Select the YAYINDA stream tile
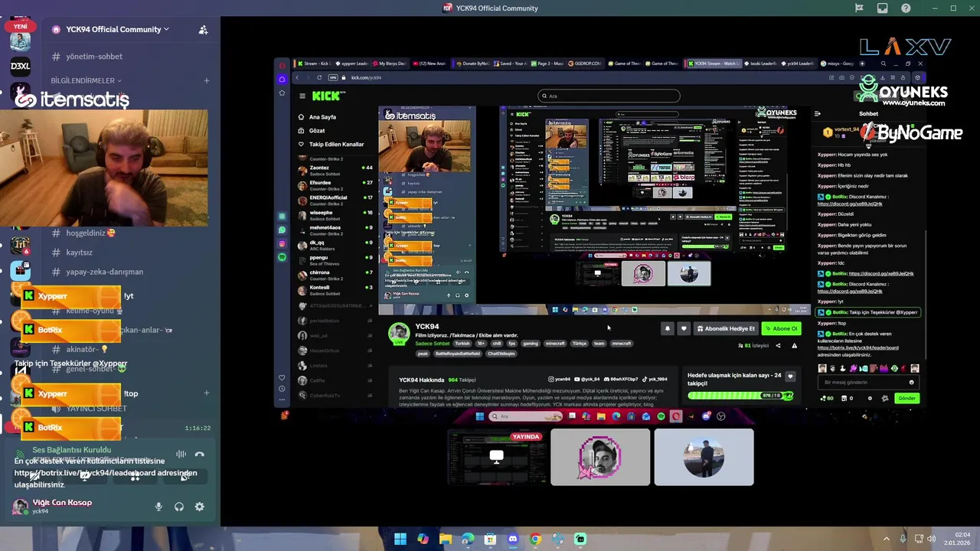The height and width of the screenshot is (551, 980). point(497,457)
